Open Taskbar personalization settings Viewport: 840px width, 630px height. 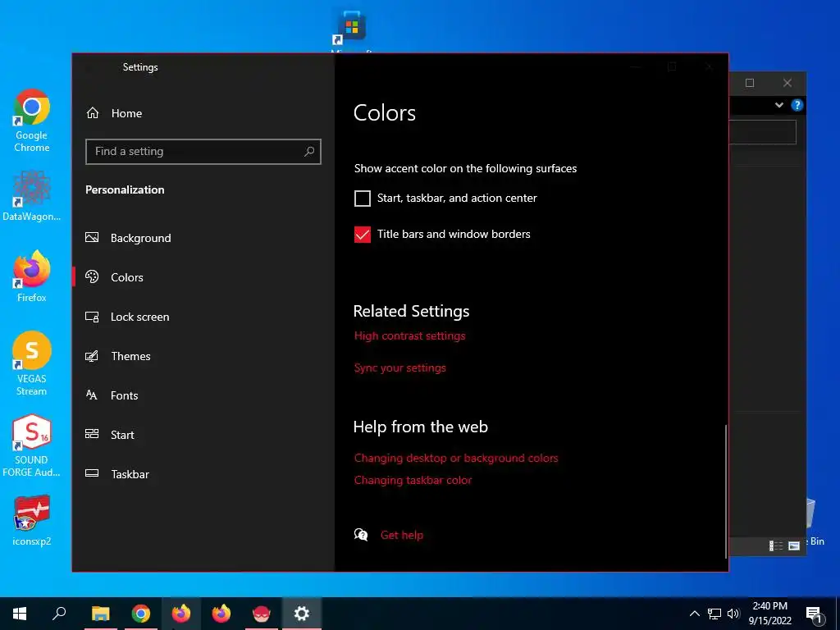(x=117, y=474)
